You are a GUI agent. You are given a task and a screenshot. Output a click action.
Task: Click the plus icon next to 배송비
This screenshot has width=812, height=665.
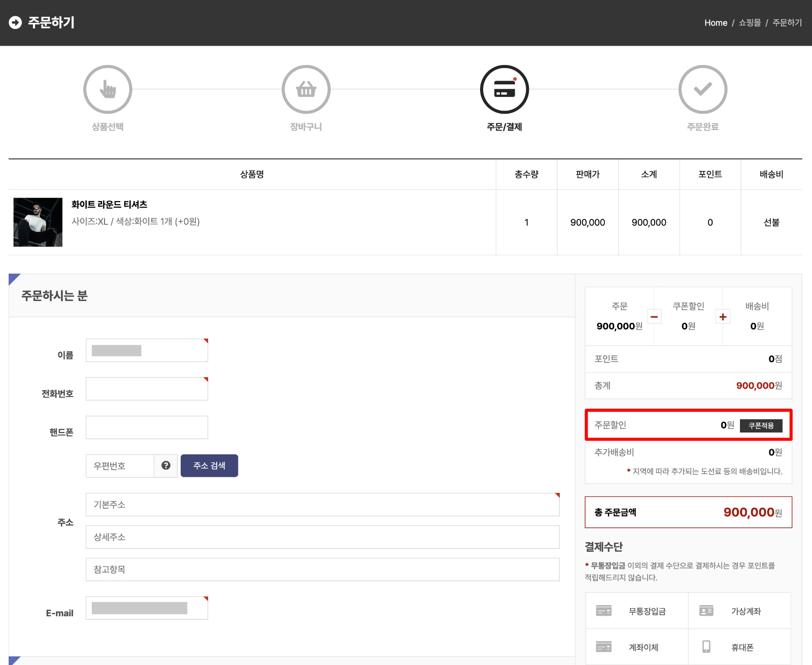coord(723,317)
